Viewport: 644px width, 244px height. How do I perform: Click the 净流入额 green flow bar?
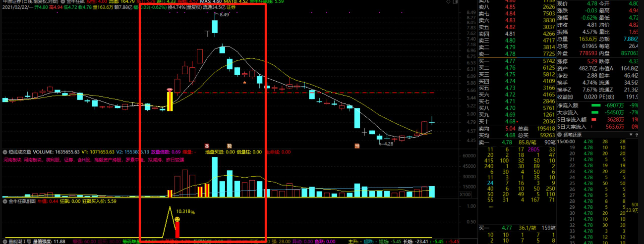[595, 105]
